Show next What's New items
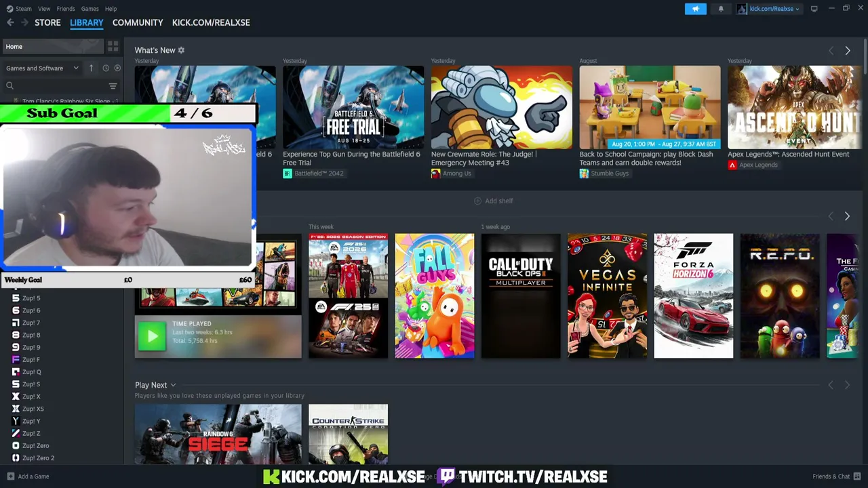This screenshot has width=868, height=488. 847,51
